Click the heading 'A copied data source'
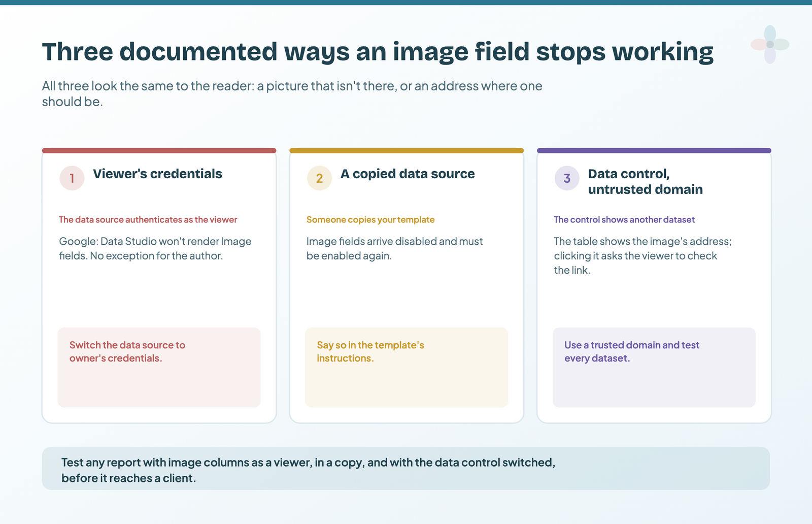 (408, 174)
